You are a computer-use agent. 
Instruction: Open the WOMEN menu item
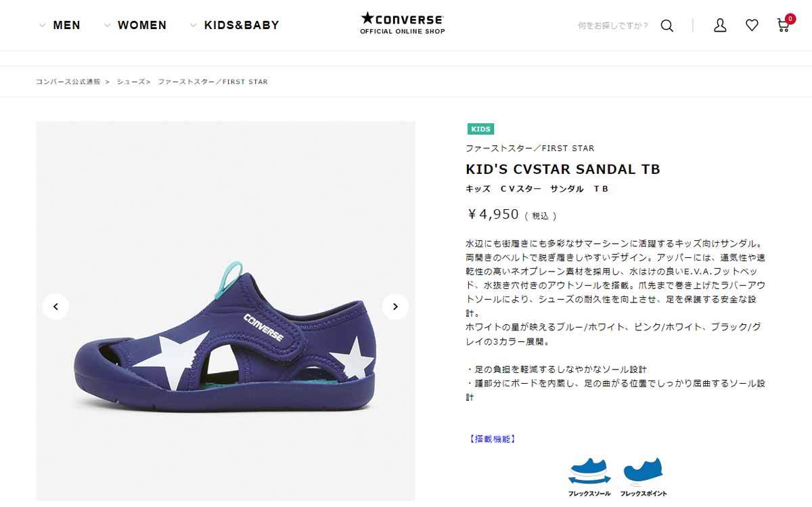[142, 25]
